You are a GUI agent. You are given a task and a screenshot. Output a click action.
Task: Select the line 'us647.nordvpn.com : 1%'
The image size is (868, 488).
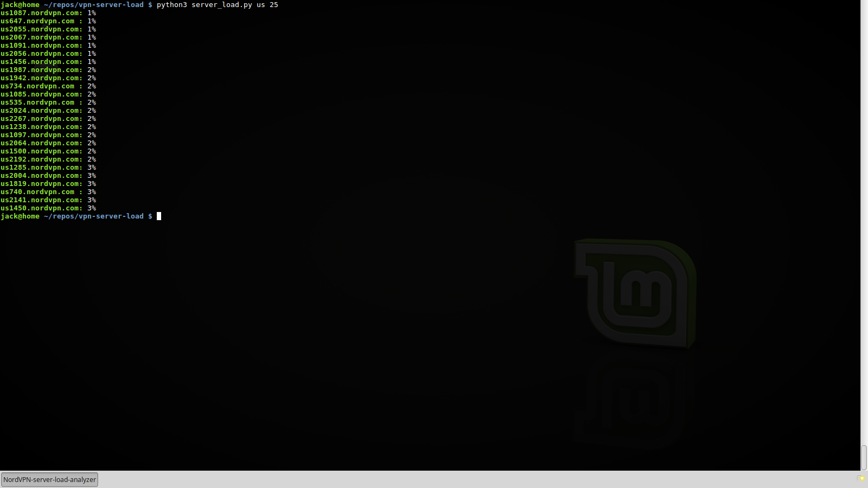48,21
